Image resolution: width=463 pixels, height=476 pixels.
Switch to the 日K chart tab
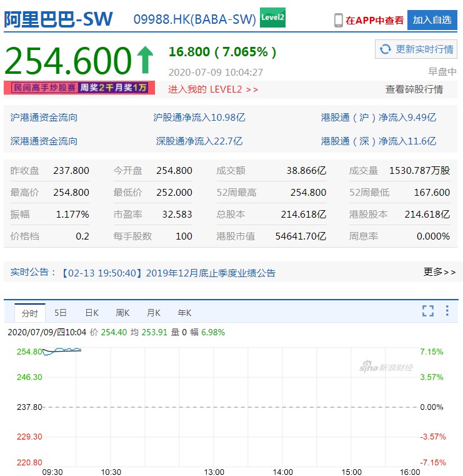point(92,313)
